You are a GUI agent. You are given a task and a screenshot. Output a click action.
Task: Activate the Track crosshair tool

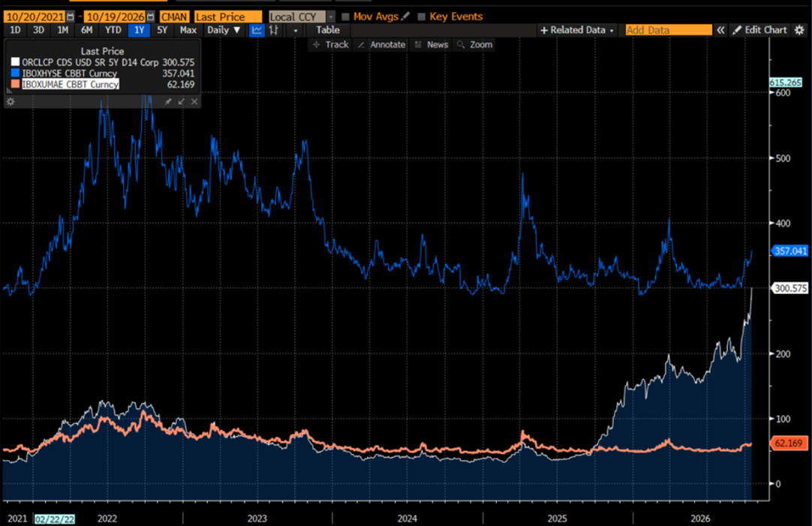click(331, 44)
